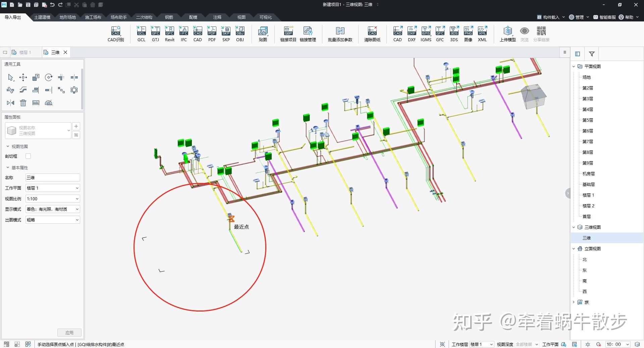The width and height of the screenshot is (644, 348).
Task: Select the ruler measure tool
Action: [36, 103]
